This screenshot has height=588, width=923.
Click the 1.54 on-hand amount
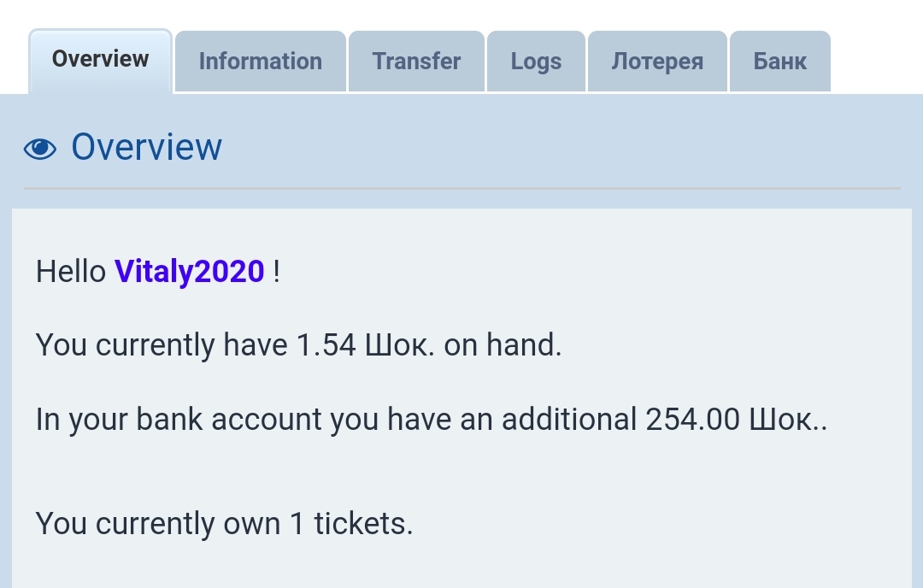326,345
